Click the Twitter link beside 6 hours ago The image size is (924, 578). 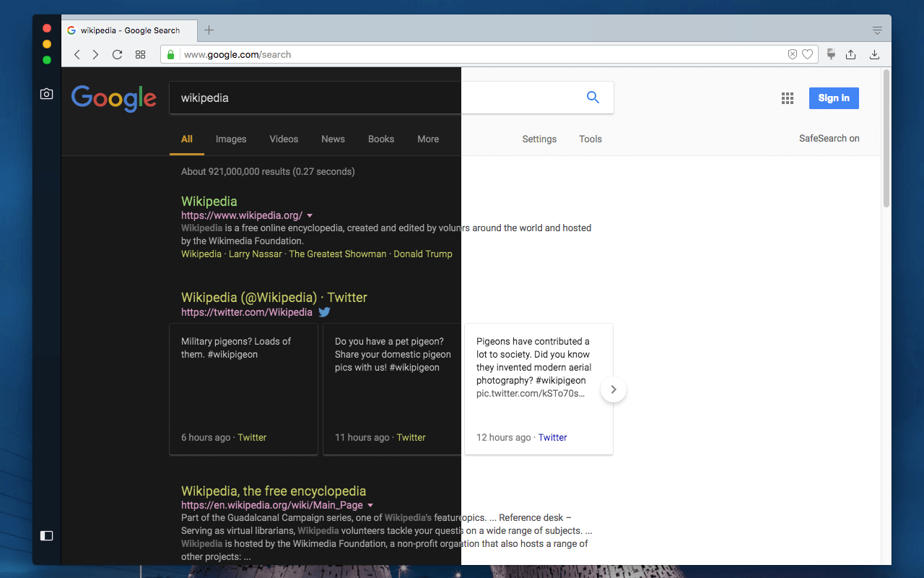tap(252, 438)
